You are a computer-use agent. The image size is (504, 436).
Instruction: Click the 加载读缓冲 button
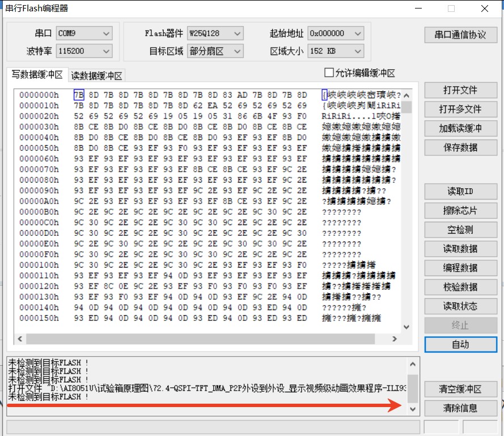460,128
